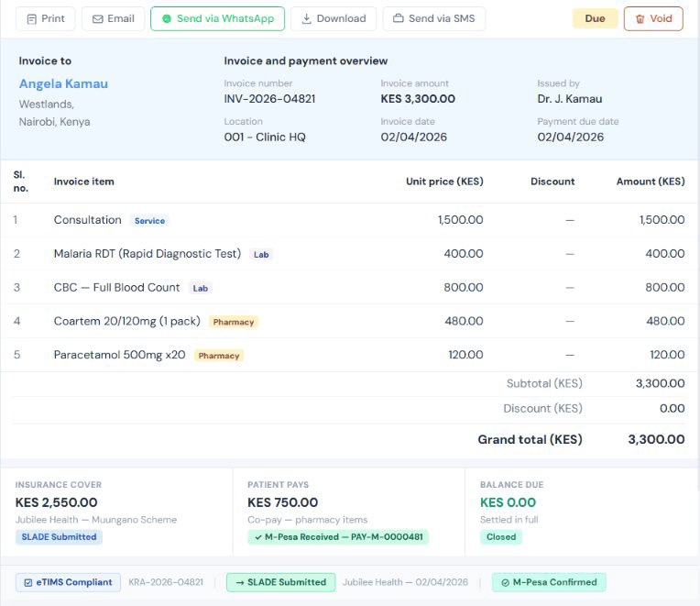700x606 pixels.
Task: Click the SMS icon in Send via SMS
Action: pyautogui.click(x=398, y=18)
